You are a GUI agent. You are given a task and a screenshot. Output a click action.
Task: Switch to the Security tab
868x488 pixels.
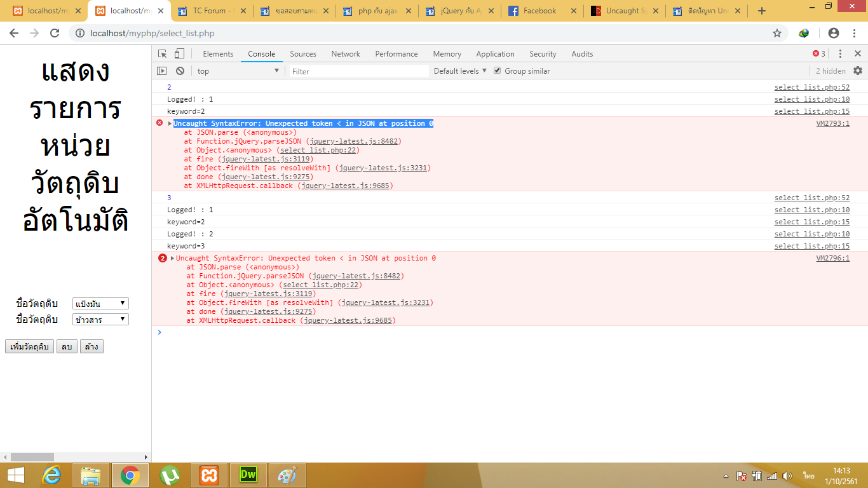click(x=543, y=54)
